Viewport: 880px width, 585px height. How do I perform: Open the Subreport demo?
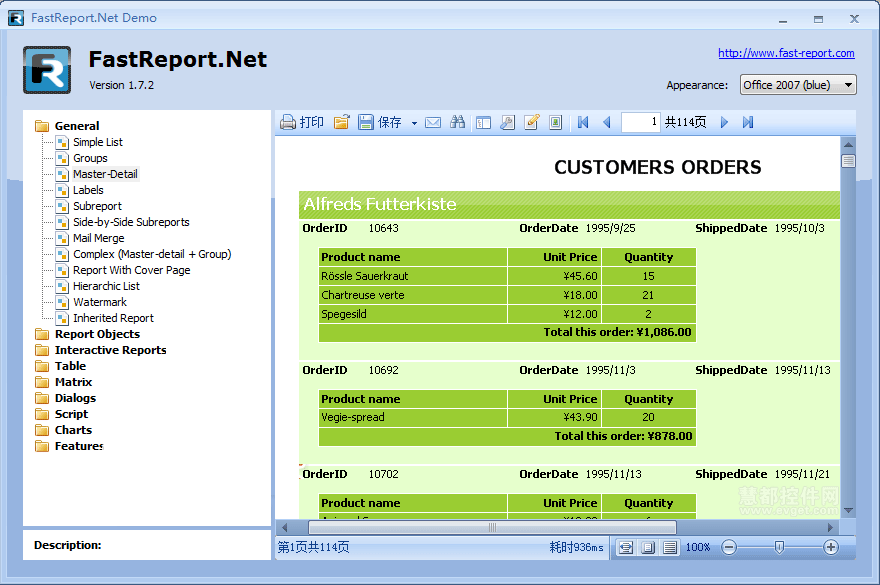(x=97, y=206)
